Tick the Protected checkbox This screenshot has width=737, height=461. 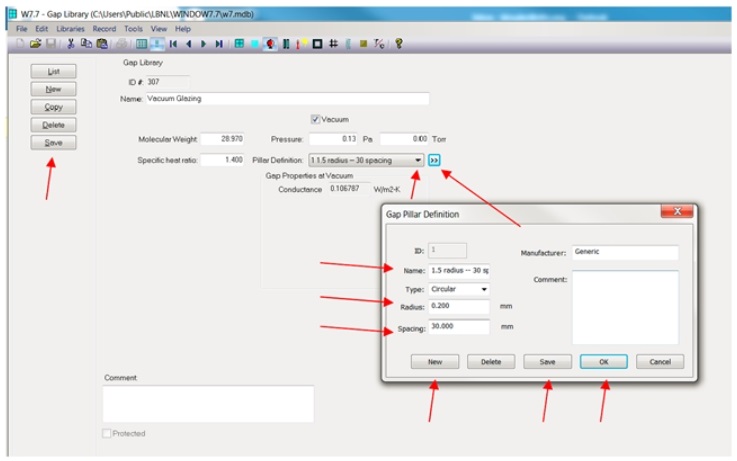click(x=108, y=433)
